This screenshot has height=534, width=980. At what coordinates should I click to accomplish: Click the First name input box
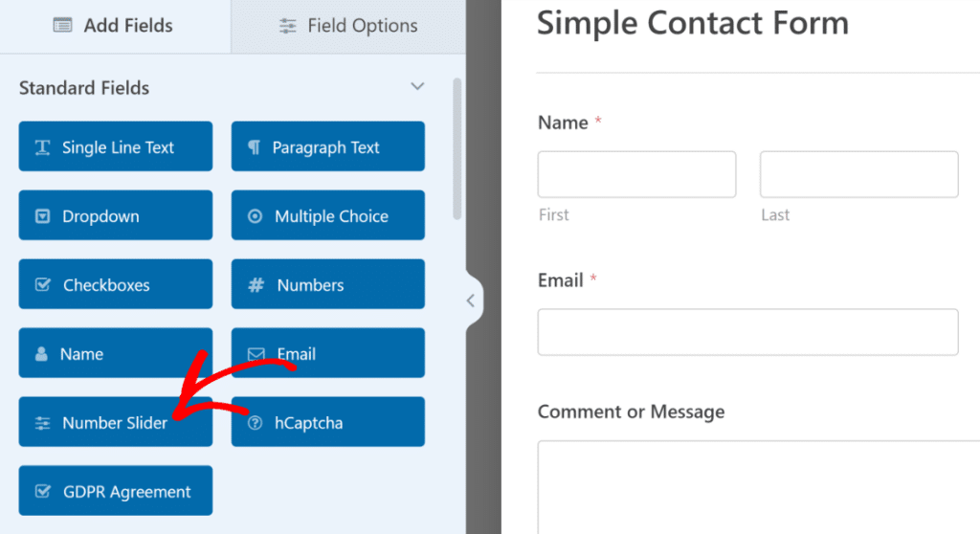tap(636, 174)
